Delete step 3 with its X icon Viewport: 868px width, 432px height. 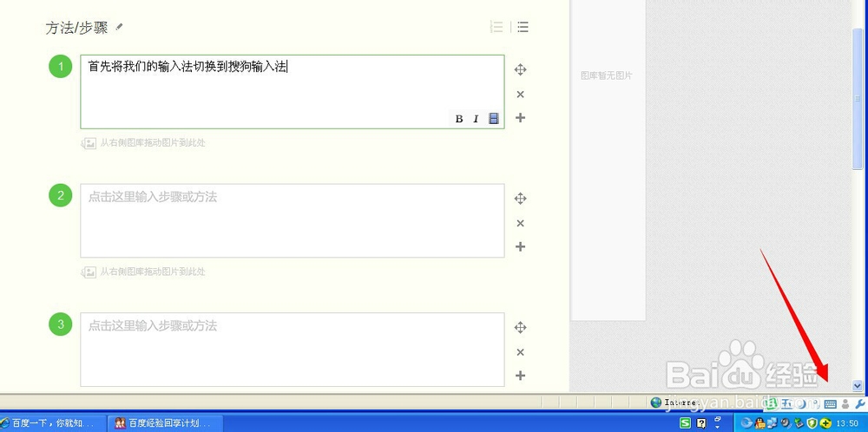click(x=520, y=352)
